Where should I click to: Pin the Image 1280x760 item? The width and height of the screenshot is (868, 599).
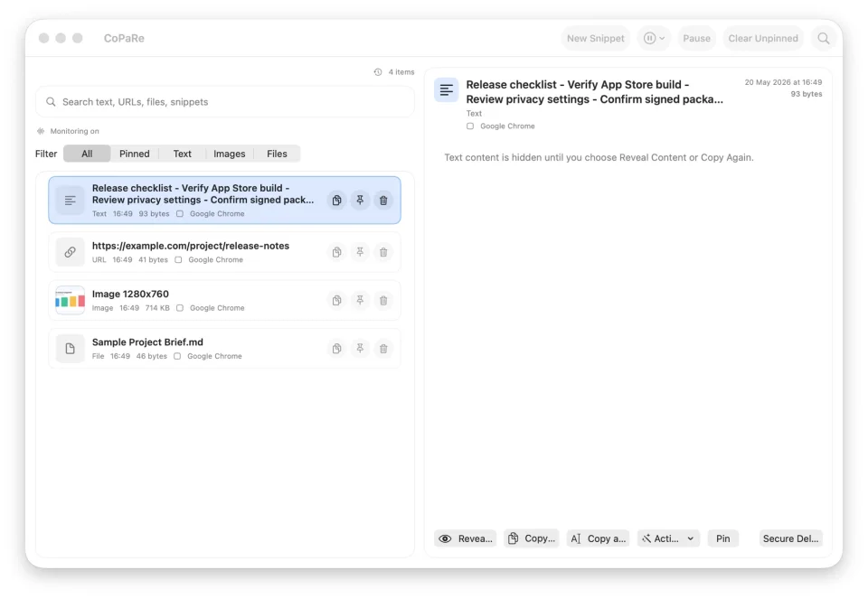(x=360, y=300)
